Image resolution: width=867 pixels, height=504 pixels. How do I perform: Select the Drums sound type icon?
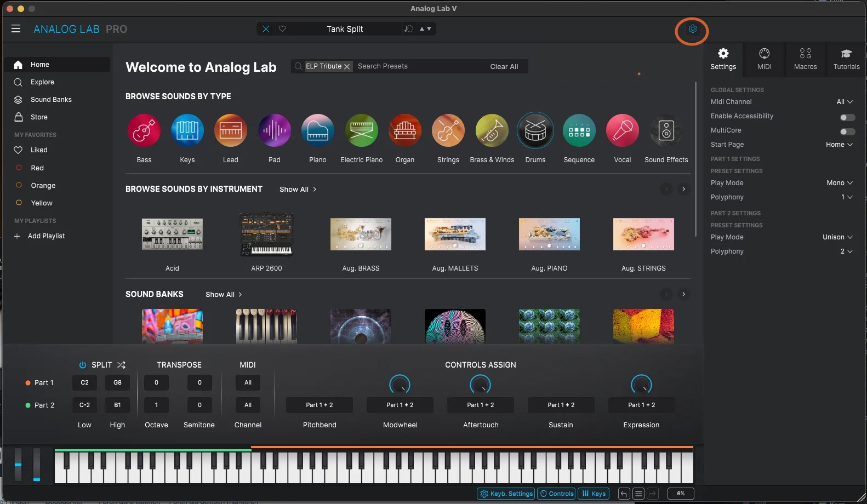pyautogui.click(x=535, y=130)
